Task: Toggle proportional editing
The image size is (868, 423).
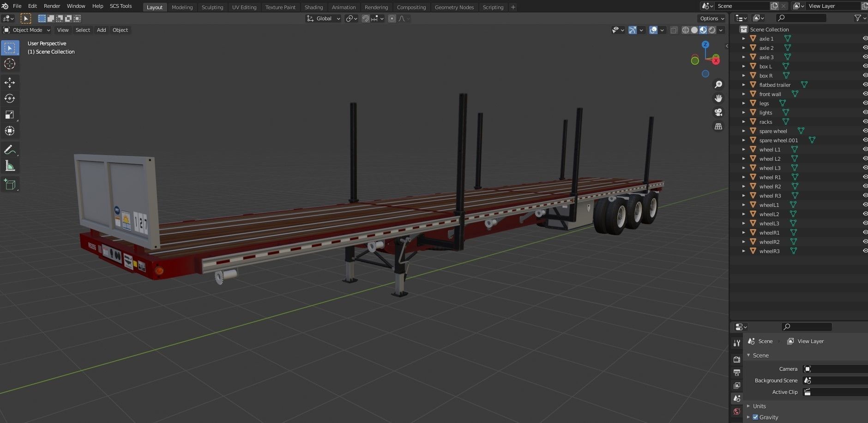Action: click(x=392, y=18)
